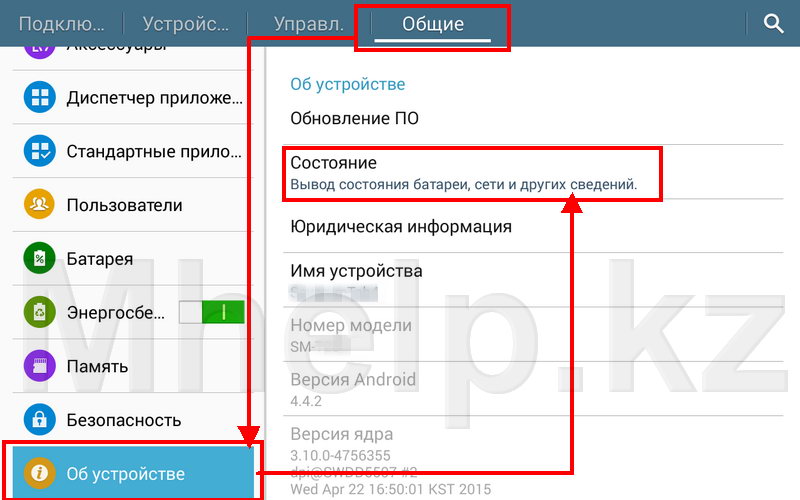Image resolution: width=800 pixels, height=500 pixels.
Task: Toggle the Энергосбережение power saving switch
Action: tap(211, 313)
